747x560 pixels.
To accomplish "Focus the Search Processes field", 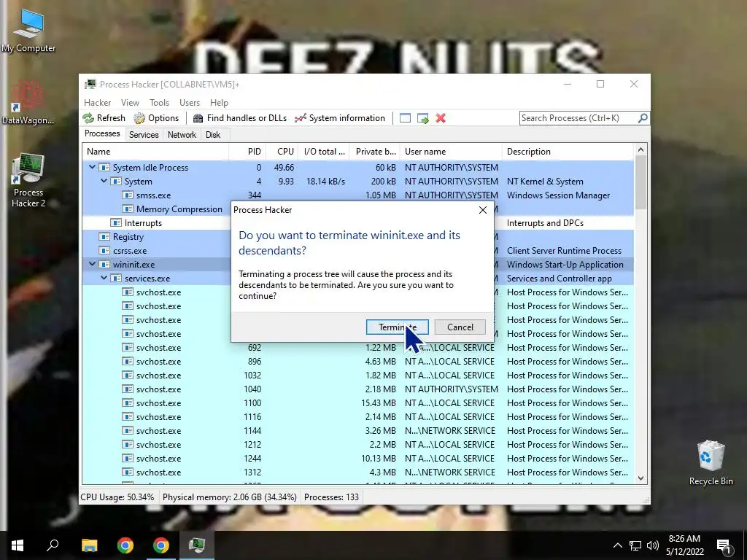I will point(578,117).
